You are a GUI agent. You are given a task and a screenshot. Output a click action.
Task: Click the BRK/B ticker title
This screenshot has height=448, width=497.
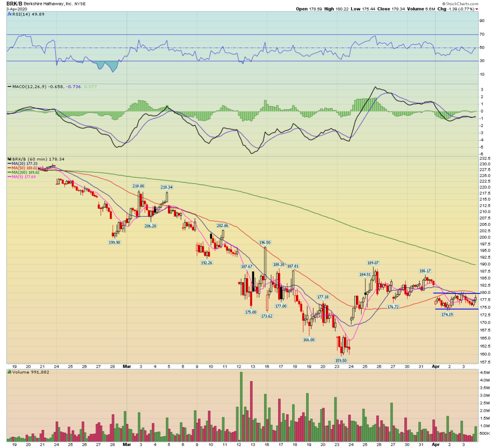[15, 4]
